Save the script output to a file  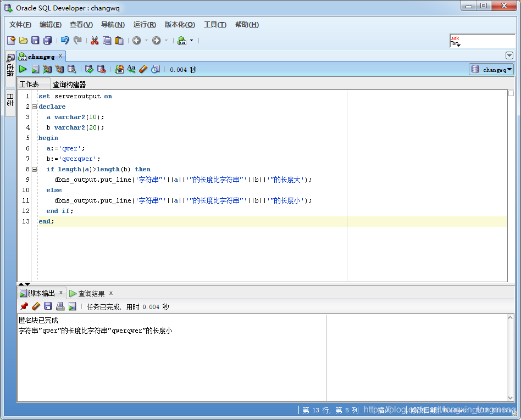point(48,306)
